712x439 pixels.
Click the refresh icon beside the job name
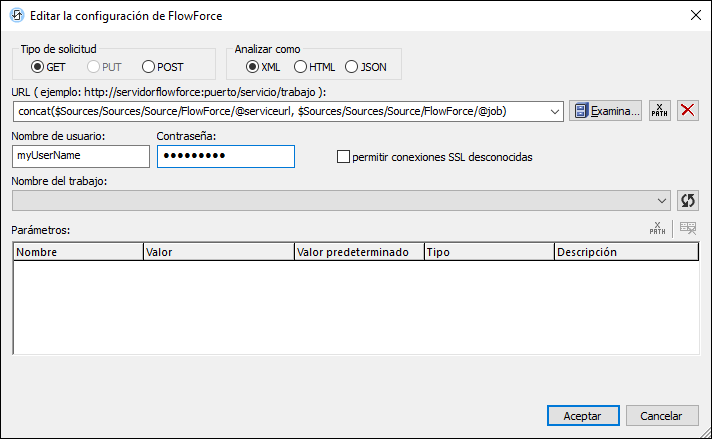point(687,200)
